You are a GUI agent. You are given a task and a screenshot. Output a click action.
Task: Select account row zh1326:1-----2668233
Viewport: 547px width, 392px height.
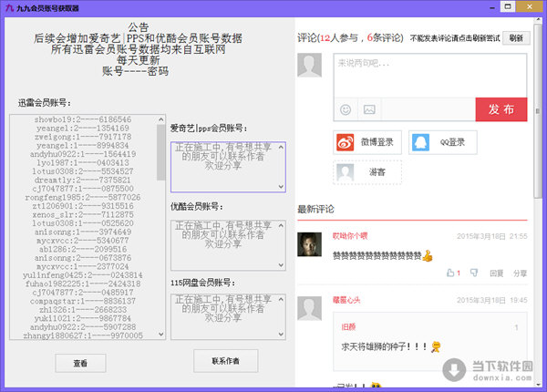[83, 310]
